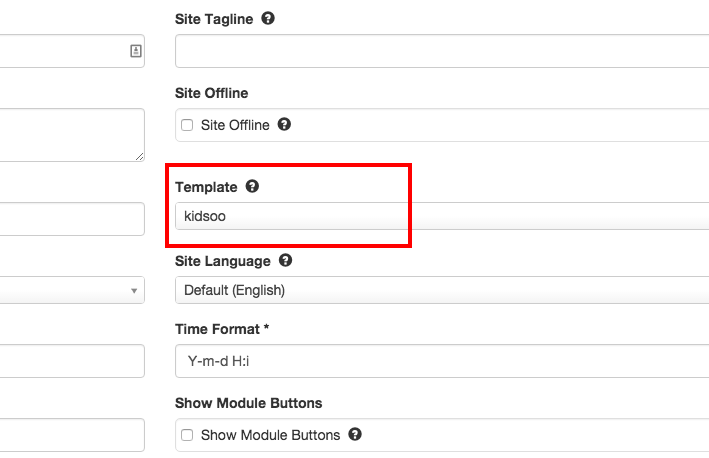Click the Show Module Buttons label text
Viewport: 709px width, 458px height.
coord(270,435)
